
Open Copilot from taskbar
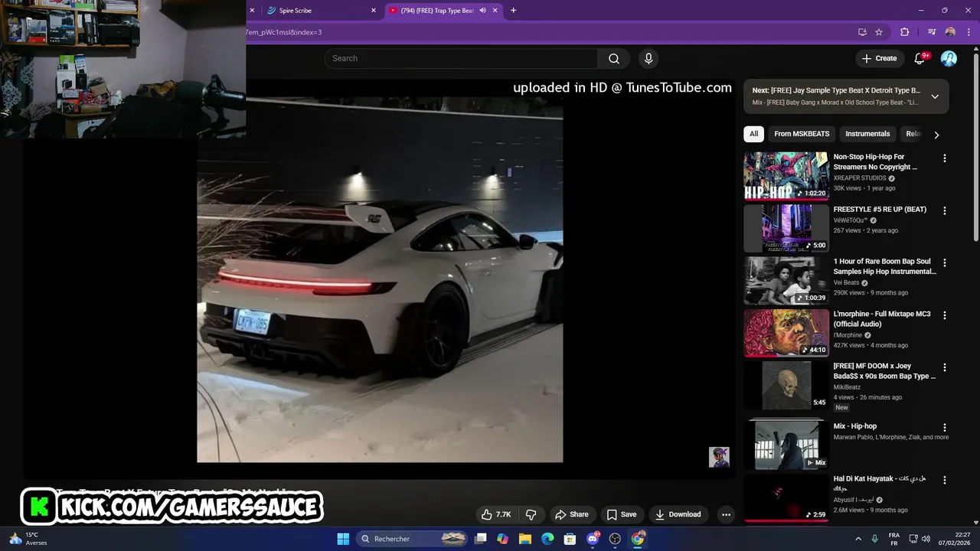coord(502,539)
